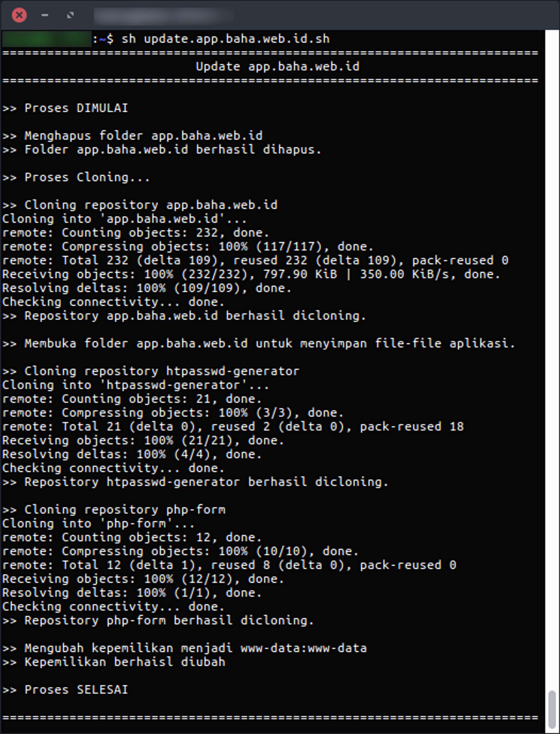This screenshot has height=734, width=560.
Task: Click the 'Menghapus folder app.baha.web.id' line
Action: (143, 136)
